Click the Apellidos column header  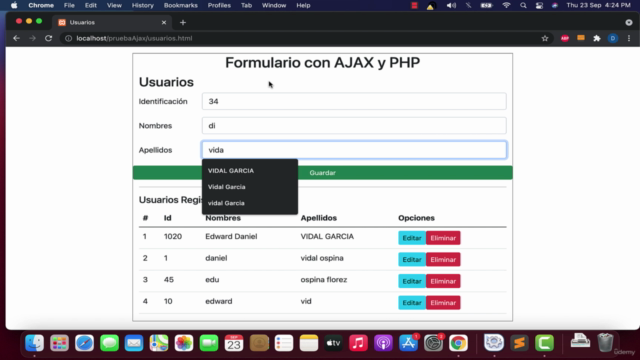(x=318, y=218)
